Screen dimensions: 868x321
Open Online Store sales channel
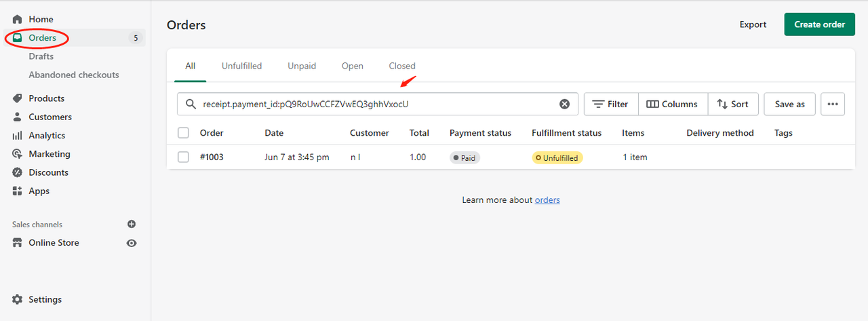pos(54,243)
